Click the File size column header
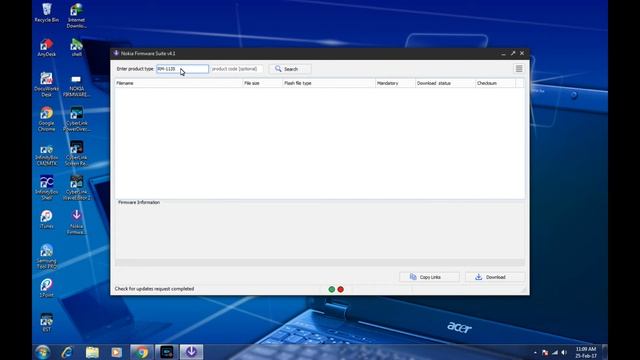 pyautogui.click(x=262, y=83)
